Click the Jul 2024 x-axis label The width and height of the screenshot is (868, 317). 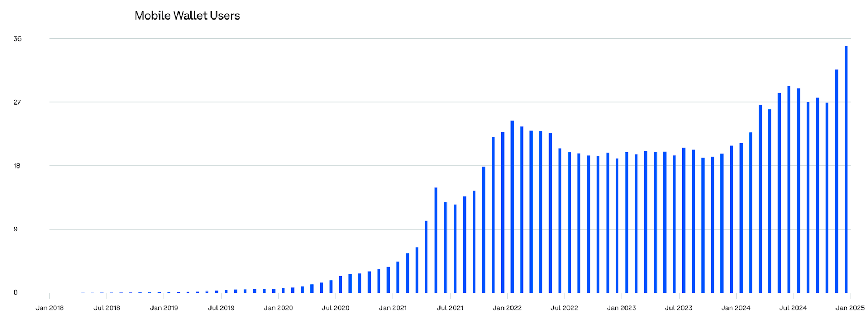(x=793, y=308)
